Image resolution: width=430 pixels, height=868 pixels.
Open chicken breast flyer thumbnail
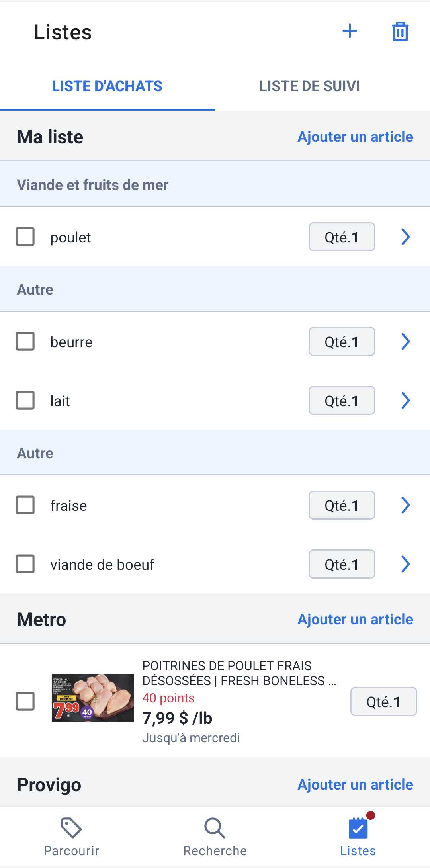pyautogui.click(x=93, y=698)
